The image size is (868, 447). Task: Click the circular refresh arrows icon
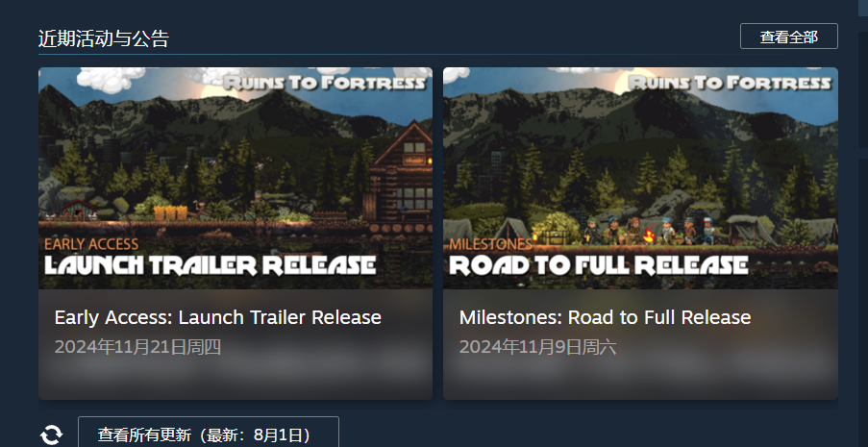click(x=52, y=435)
